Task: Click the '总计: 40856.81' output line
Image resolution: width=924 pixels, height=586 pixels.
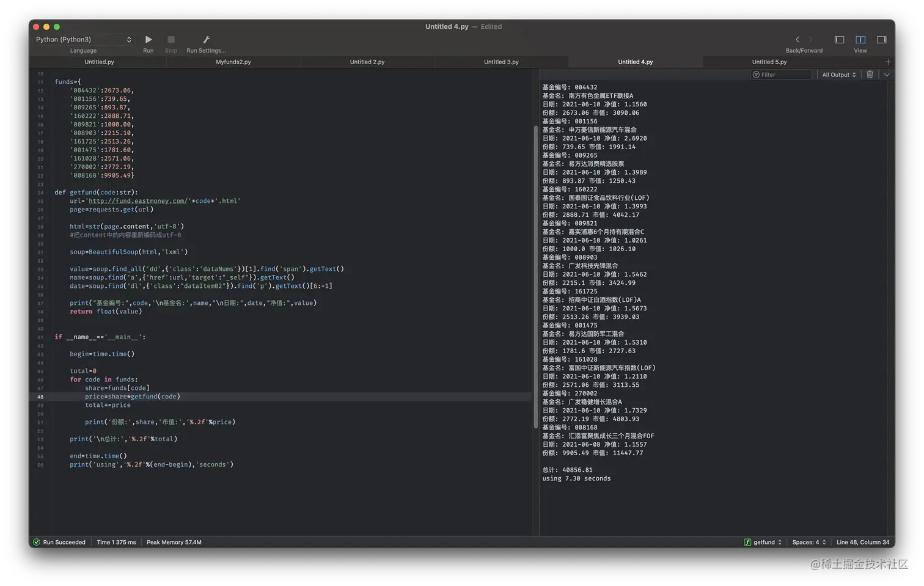Action: point(567,470)
